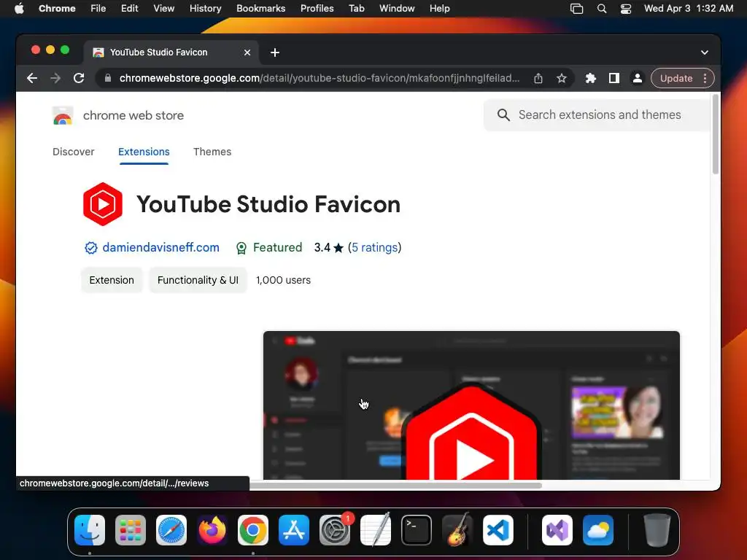
Task: Click the share icon in address bar
Action: pyautogui.click(x=538, y=78)
